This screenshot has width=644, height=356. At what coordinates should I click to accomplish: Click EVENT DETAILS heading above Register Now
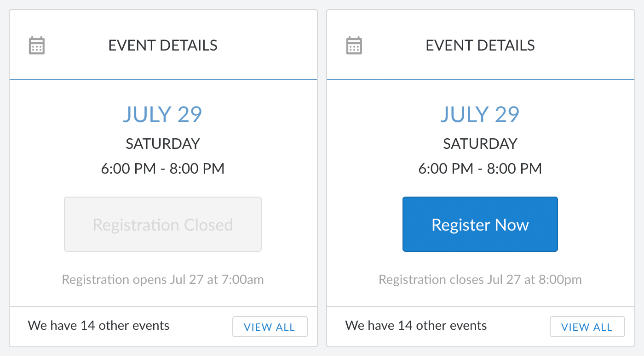(x=480, y=45)
